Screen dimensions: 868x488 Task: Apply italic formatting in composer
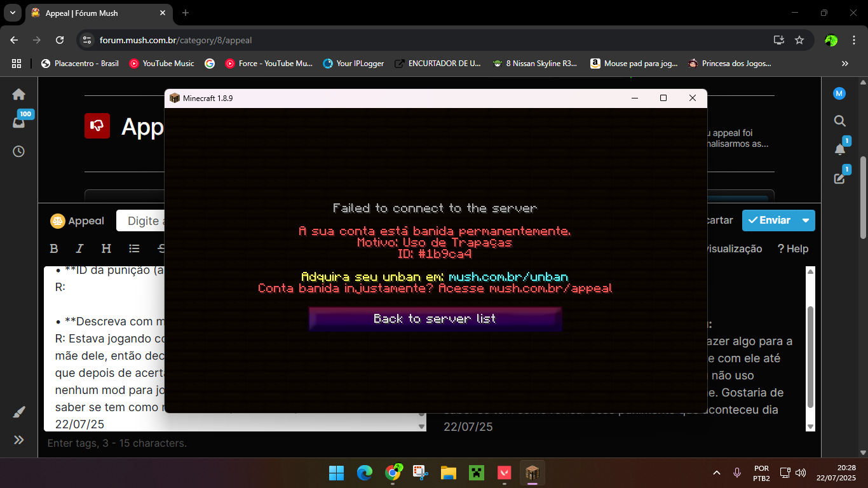click(x=79, y=248)
